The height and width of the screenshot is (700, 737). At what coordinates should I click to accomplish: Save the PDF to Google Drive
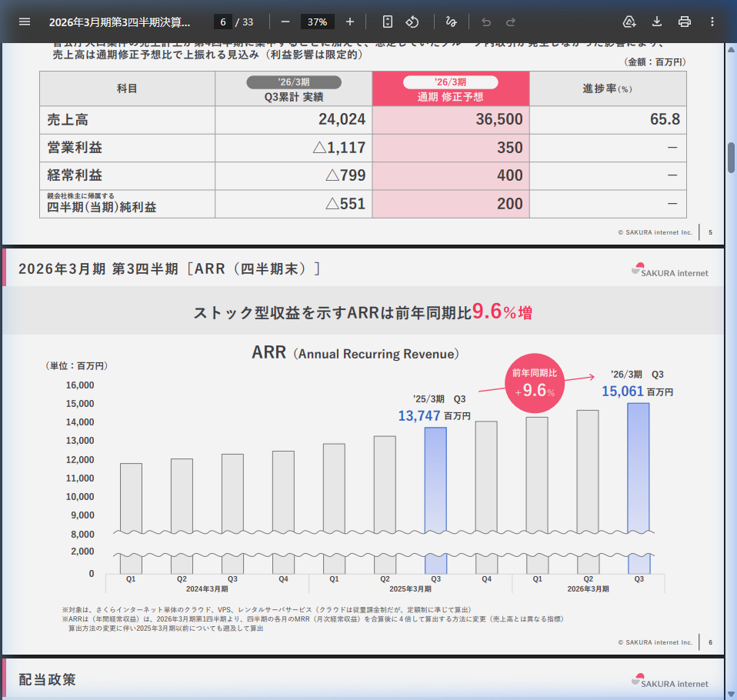[629, 22]
